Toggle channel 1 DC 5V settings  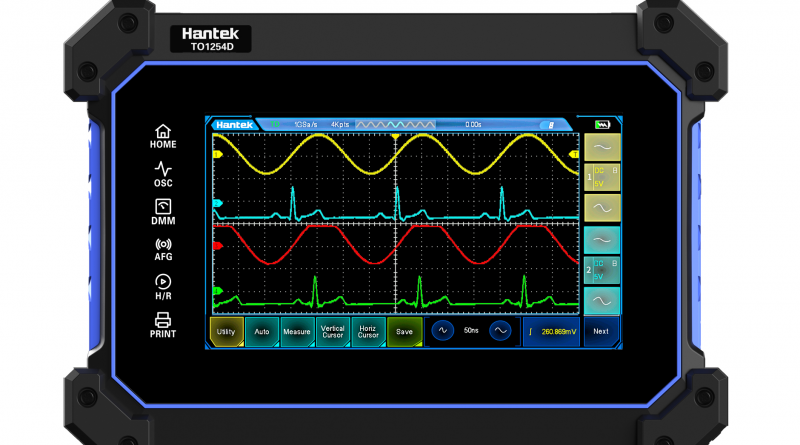pos(601,177)
